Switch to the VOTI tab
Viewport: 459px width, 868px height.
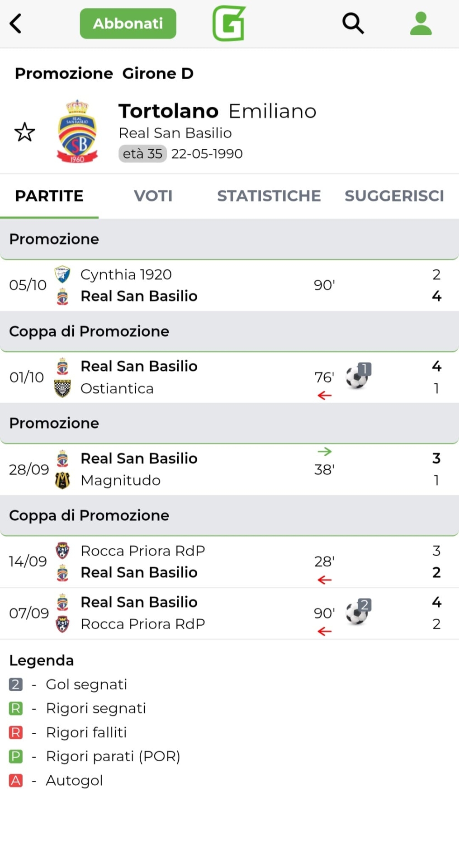tap(153, 196)
